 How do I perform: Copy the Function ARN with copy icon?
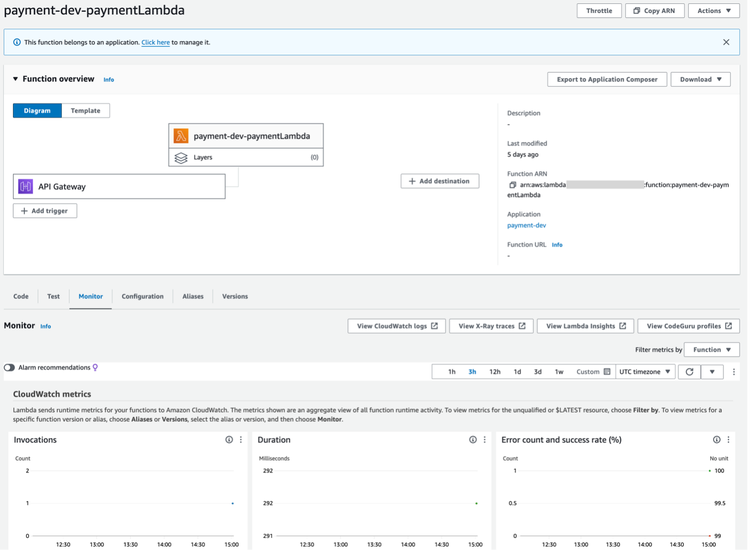point(512,185)
